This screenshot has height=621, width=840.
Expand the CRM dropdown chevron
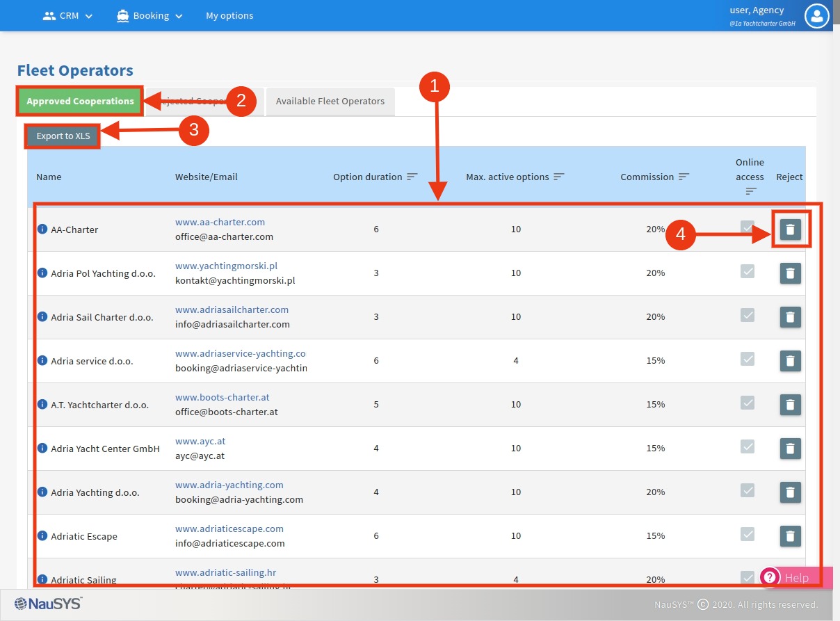[x=89, y=16]
